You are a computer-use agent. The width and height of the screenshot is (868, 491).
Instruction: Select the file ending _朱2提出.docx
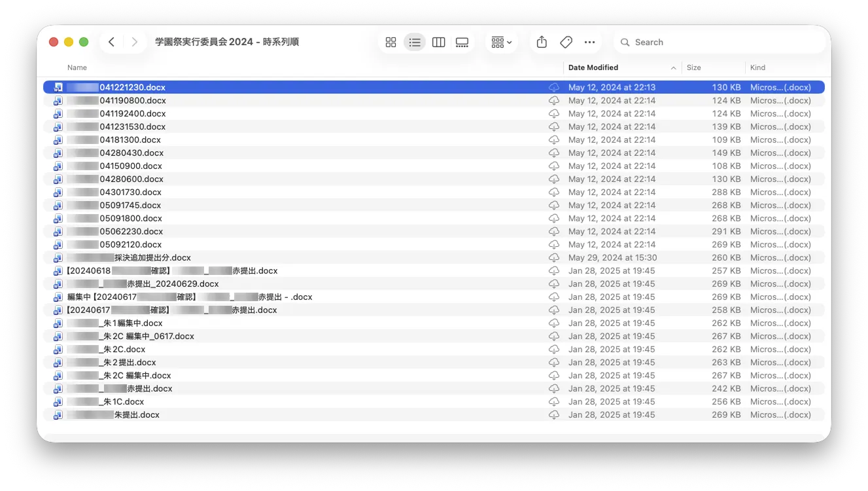[434, 362]
